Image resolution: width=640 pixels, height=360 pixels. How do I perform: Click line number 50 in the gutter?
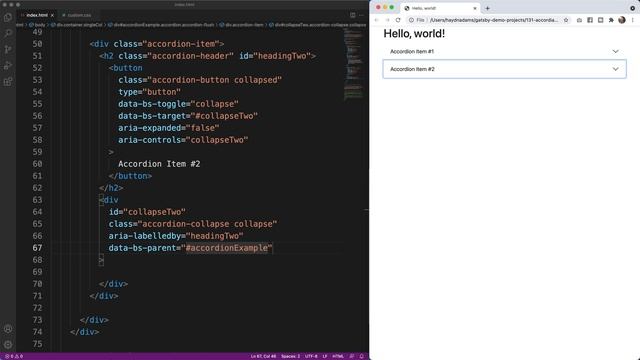(37, 44)
